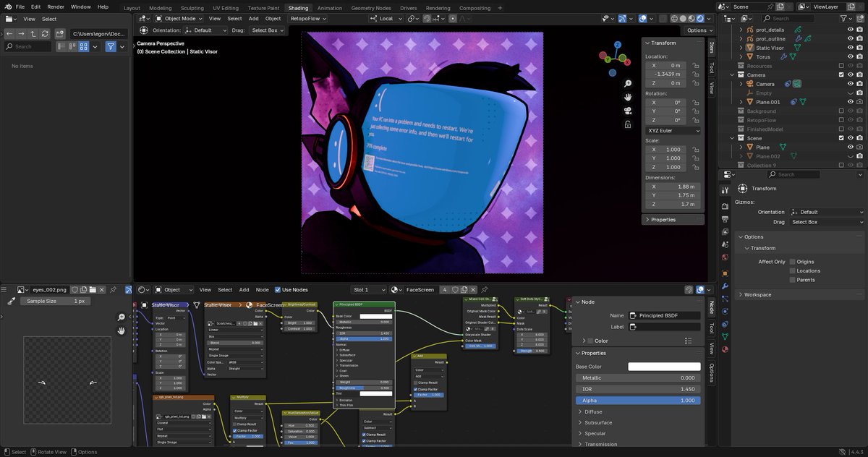Toggle the Use Nodes checkbox

coord(278,290)
